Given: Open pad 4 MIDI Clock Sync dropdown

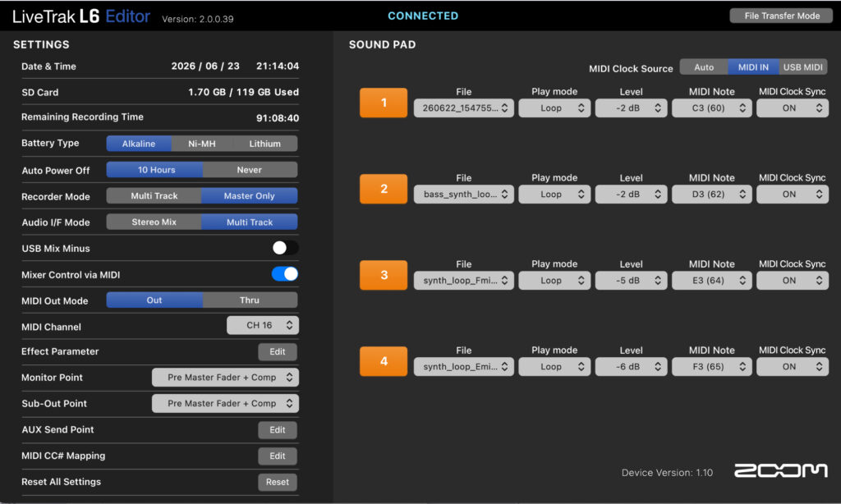Looking at the screenshot, I should (793, 367).
